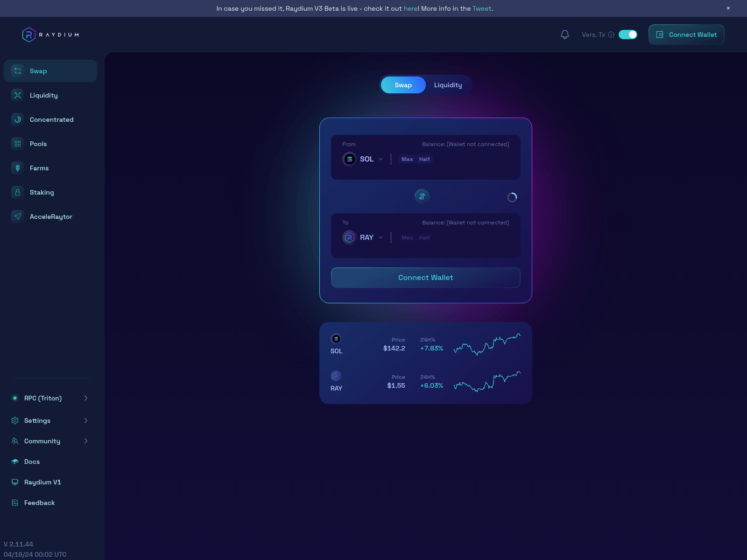Screen dimensions: 747x560
Task: Click the To amount input field
Action: [x=472, y=238]
